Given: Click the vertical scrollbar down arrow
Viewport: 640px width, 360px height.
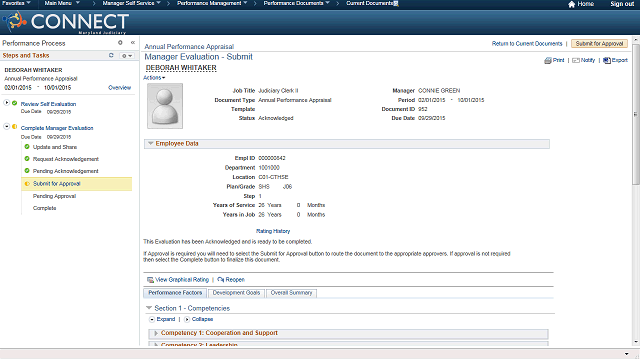Looking at the screenshot, I should pos(636,342).
